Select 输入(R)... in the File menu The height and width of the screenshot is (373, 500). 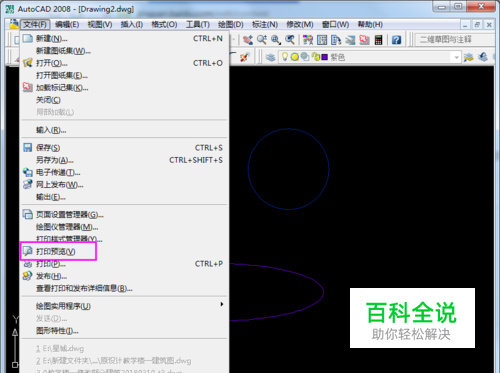(124, 130)
